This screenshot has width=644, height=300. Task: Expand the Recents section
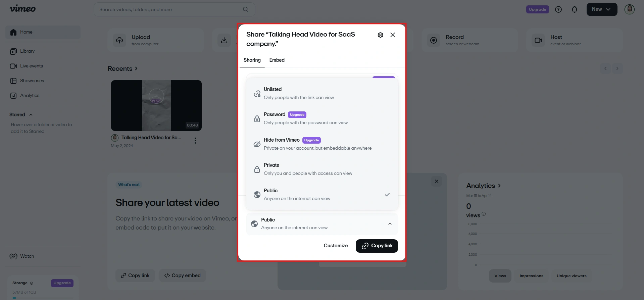pos(122,68)
